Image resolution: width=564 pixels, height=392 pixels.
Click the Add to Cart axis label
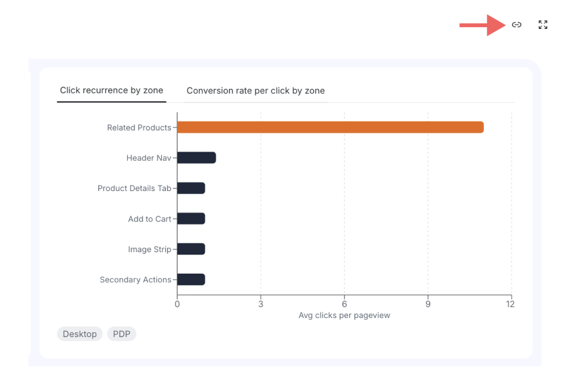pos(149,219)
